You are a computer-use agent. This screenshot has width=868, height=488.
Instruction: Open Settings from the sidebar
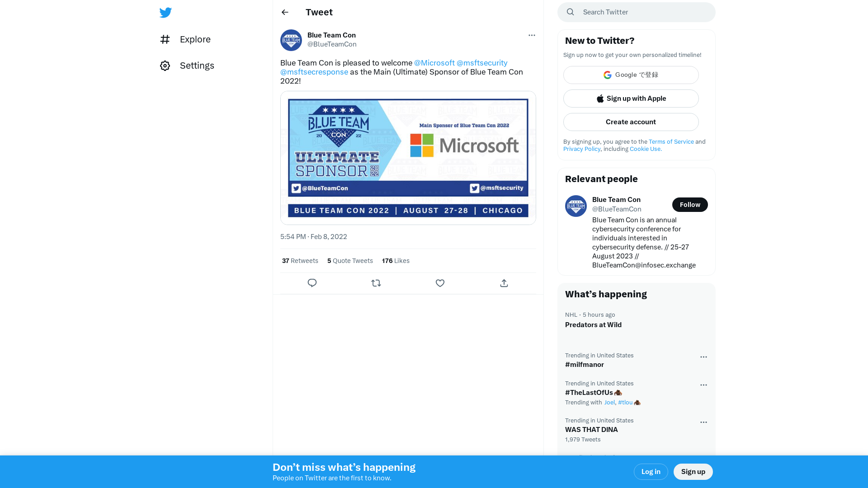(x=187, y=66)
